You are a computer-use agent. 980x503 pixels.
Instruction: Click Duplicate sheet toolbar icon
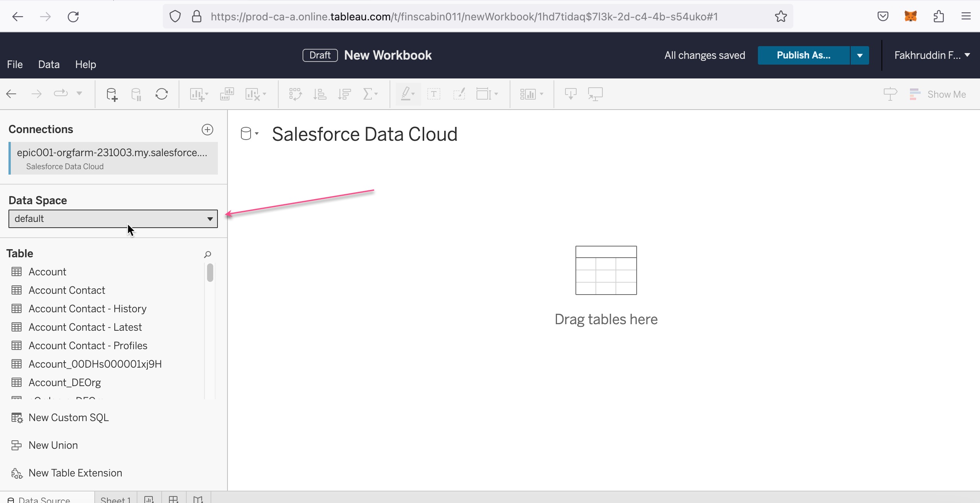tap(227, 94)
